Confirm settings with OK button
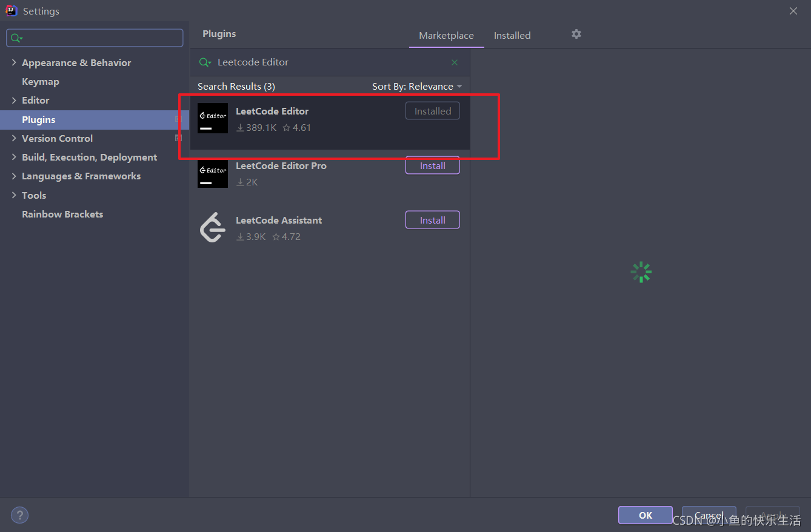The height and width of the screenshot is (532, 811). 646,515
